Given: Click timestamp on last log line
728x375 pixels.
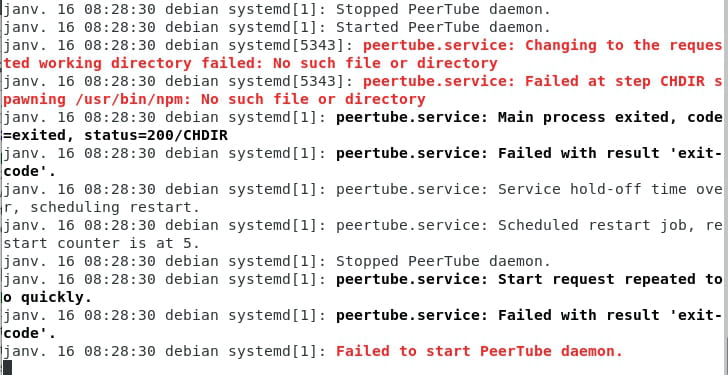Looking at the screenshot, I should [78, 351].
